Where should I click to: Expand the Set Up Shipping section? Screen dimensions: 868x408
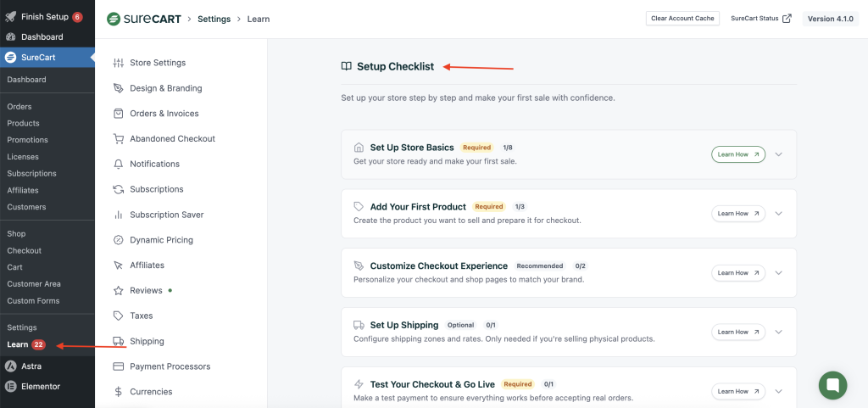[779, 333]
